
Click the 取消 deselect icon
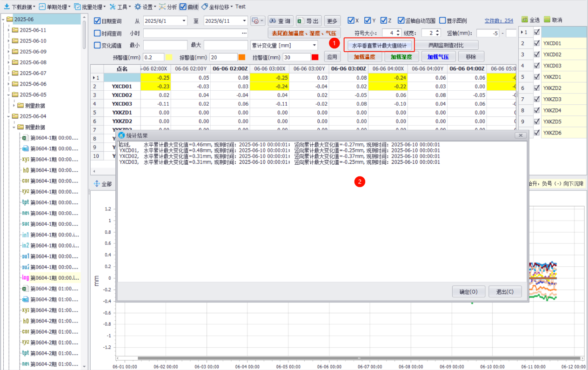coord(547,20)
